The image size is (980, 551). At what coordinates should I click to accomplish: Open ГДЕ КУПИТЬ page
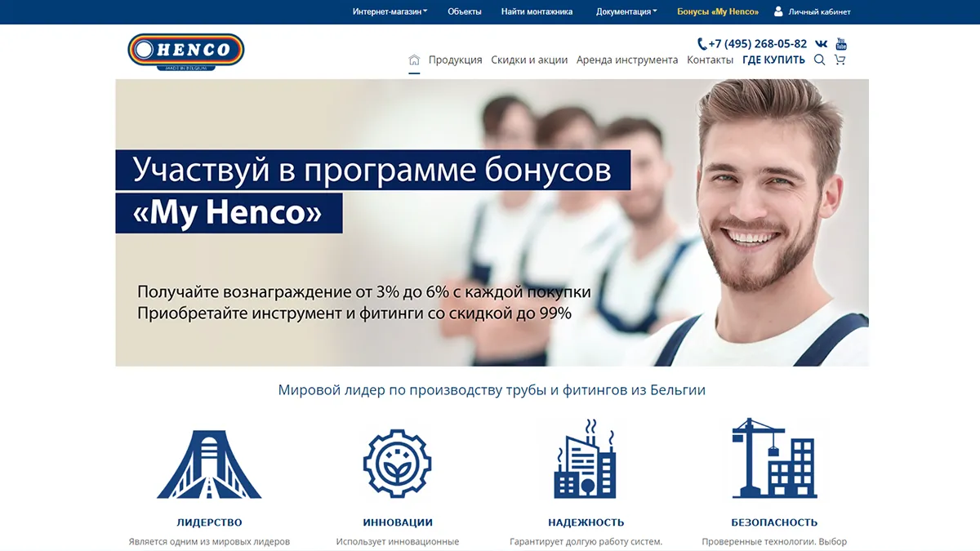pos(773,60)
